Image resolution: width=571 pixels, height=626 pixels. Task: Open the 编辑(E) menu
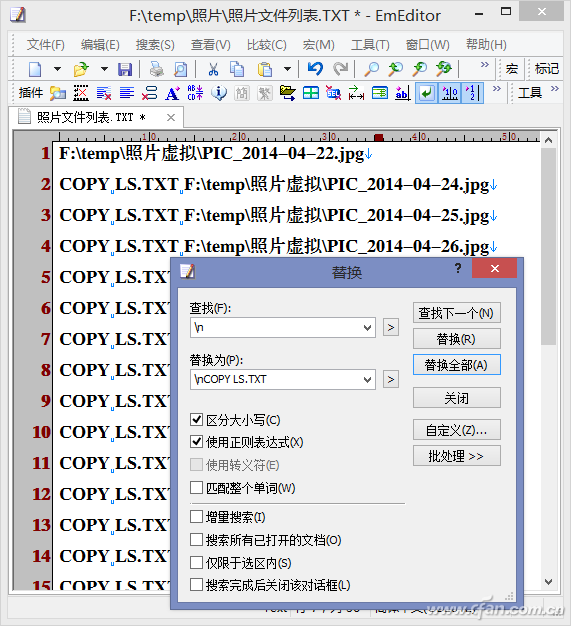coord(100,45)
